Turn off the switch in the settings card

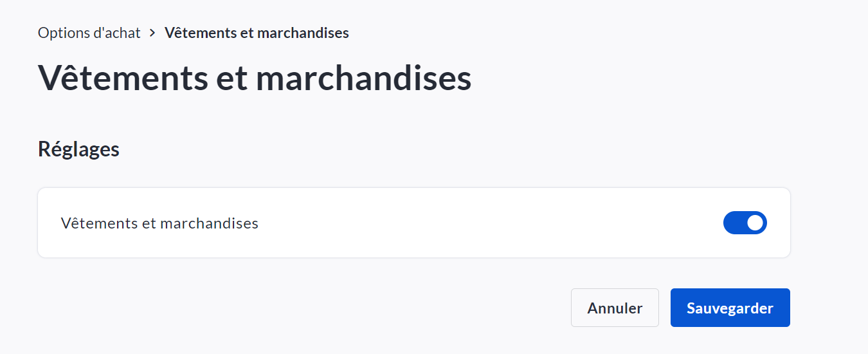pos(745,223)
